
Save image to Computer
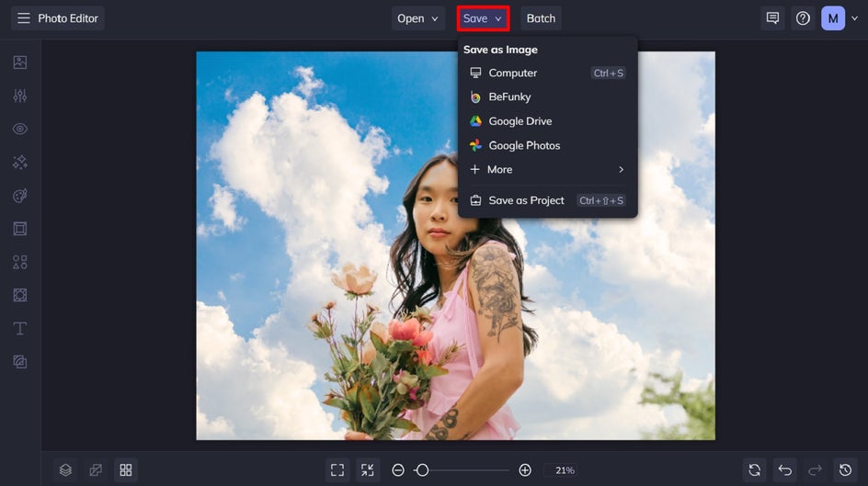547,73
